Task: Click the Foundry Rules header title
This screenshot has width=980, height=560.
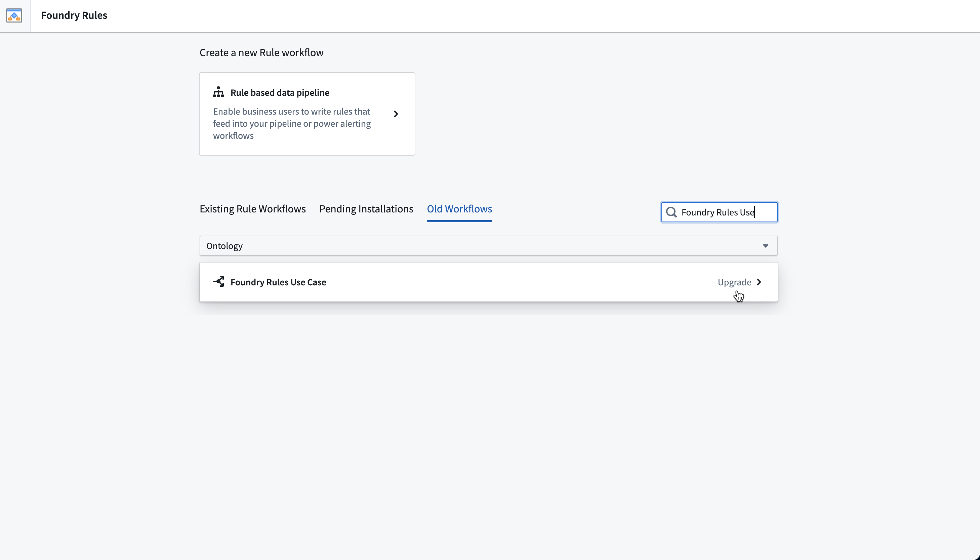Action: tap(74, 15)
